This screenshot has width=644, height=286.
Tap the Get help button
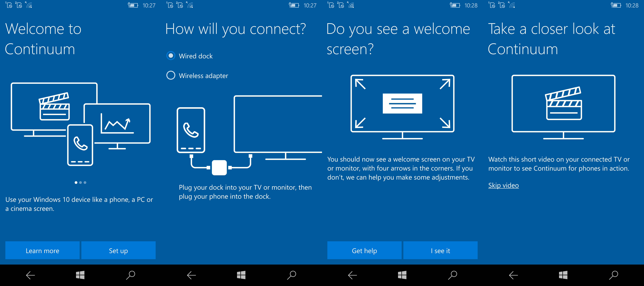(x=364, y=250)
